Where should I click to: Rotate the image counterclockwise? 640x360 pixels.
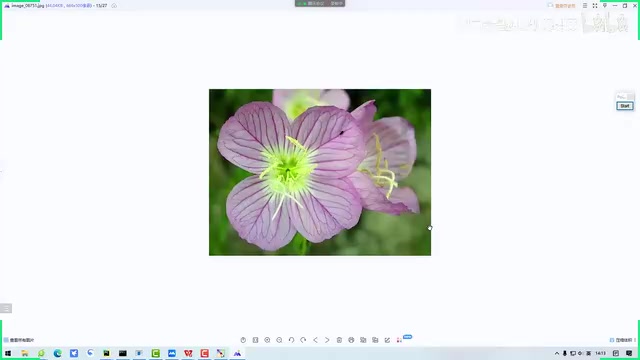291,340
